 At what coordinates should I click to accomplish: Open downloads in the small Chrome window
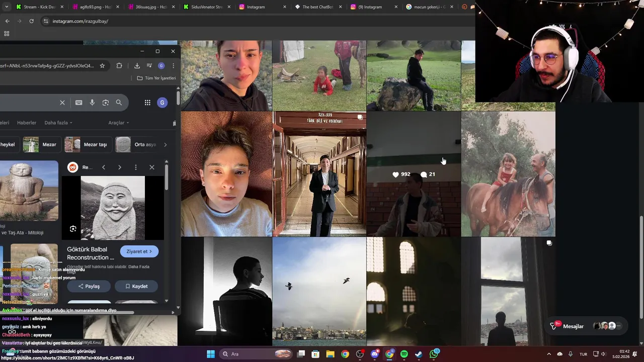click(x=137, y=65)
